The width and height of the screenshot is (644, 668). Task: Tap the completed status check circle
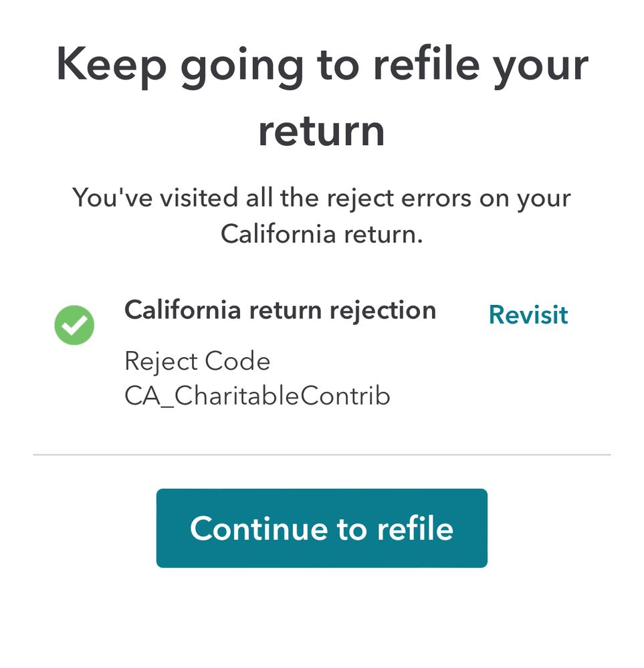pyautogui.click(x=74, y=325)
